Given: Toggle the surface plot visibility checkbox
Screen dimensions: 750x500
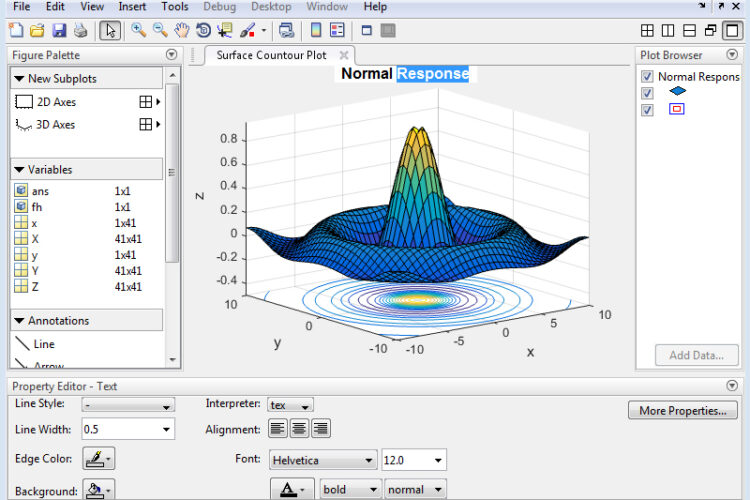Looking at the screenshot, I should pyautogui.click(x=647, y=92).
